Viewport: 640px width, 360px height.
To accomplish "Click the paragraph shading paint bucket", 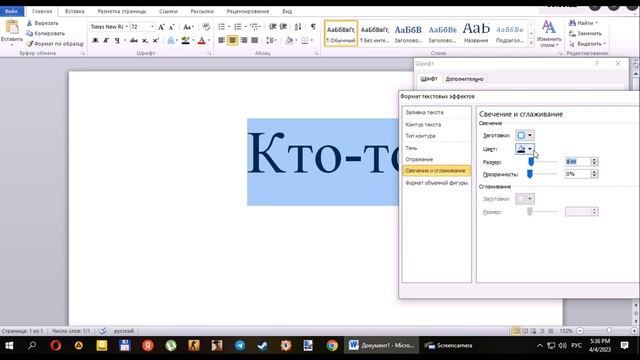I will tap(289, 40).
